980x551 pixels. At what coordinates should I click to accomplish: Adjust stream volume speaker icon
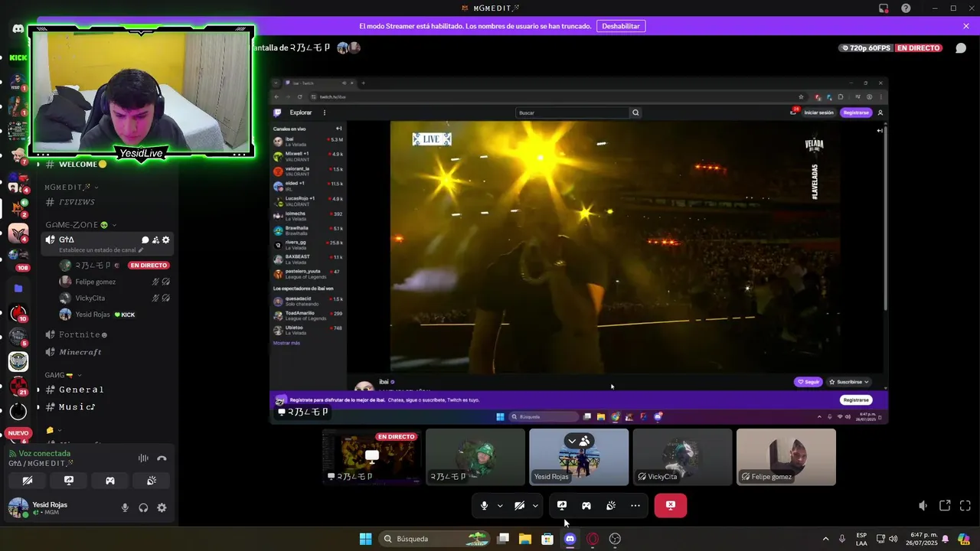tap(923, 506)
